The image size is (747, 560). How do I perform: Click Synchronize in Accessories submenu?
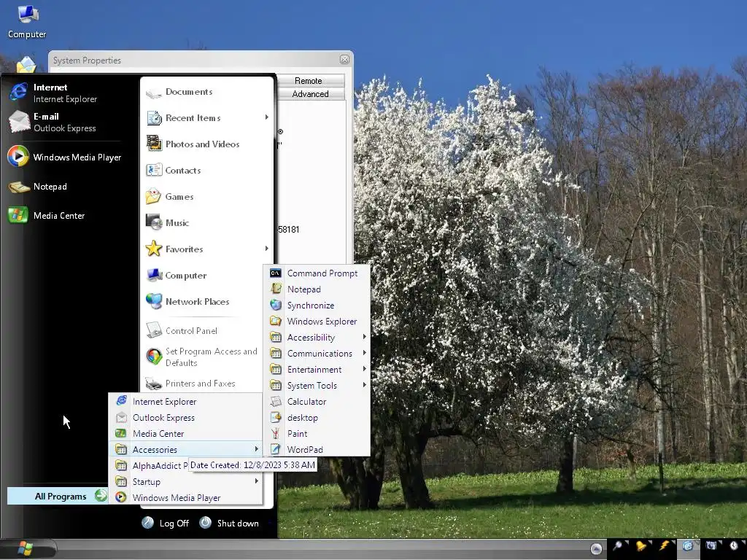point(317,306)
